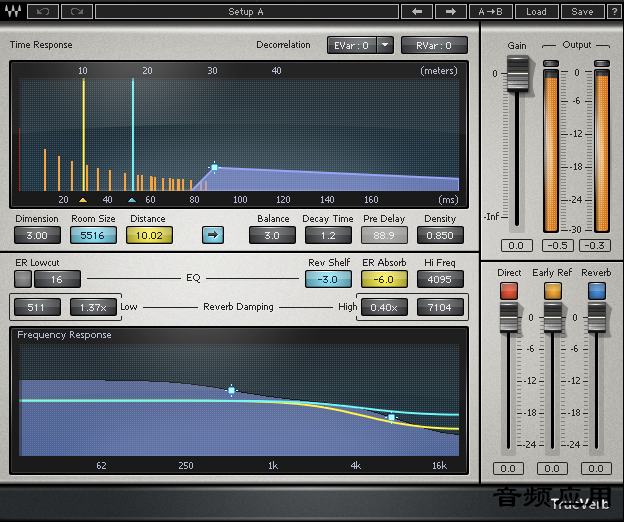Click the Early Ref fader handle

pos(553,317)
